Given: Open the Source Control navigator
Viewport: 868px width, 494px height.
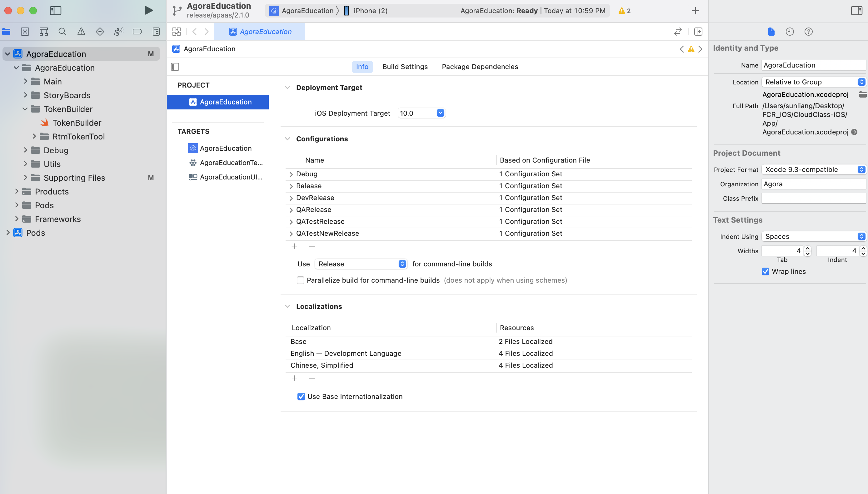Looking at the screenshot, I should (x=25, y=32).
